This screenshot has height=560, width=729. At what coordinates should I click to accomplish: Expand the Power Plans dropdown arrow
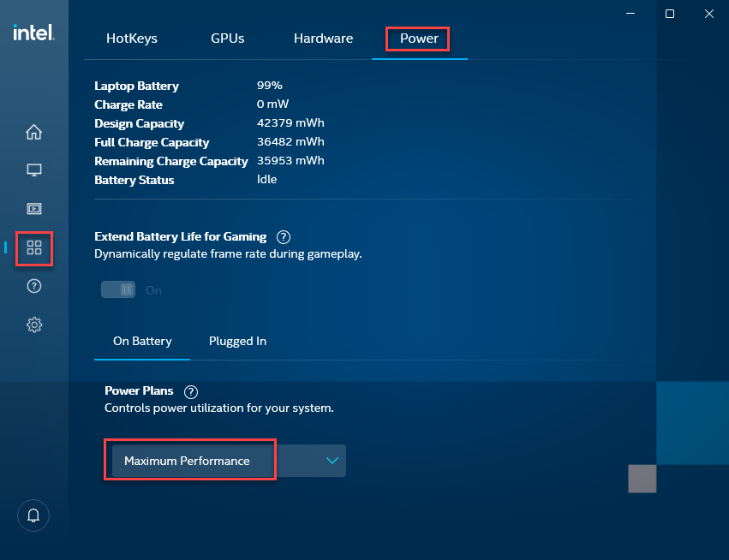pyautogui.click(x=332, y=461)
